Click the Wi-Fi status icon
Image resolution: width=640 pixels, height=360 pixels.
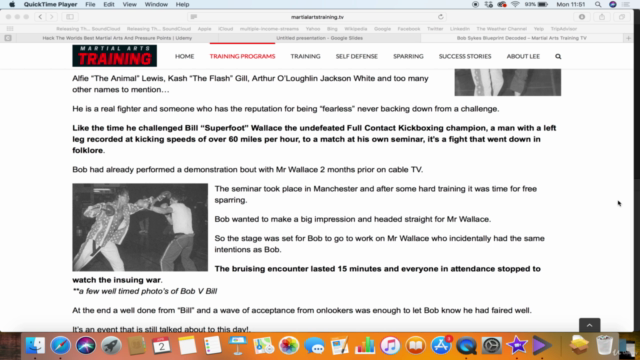click(x=515, y=4)
